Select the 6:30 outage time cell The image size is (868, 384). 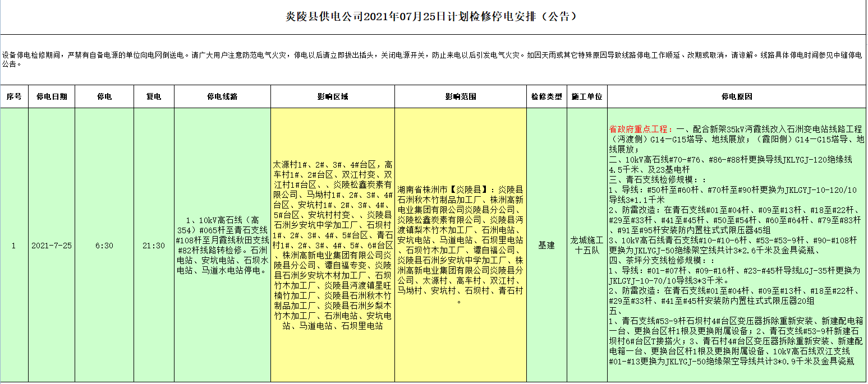point(104,246)
